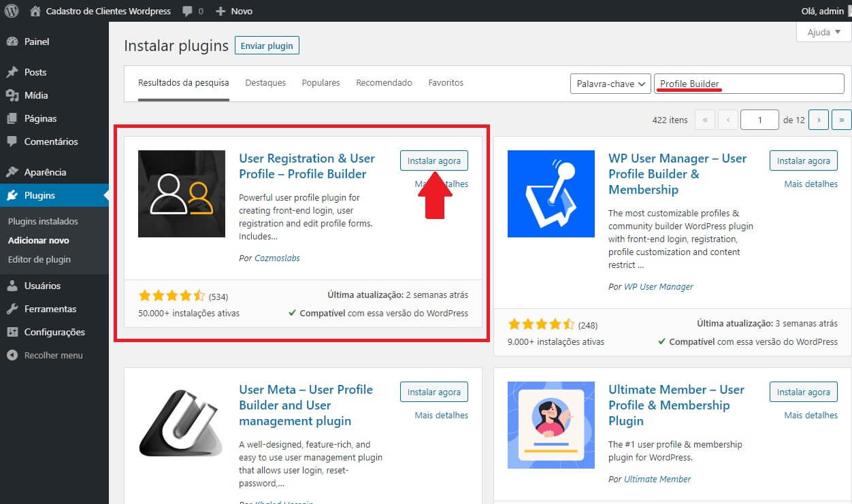
Task: Expand the Palavra-chave search type dropdown
Action: [x=610, y=84]
